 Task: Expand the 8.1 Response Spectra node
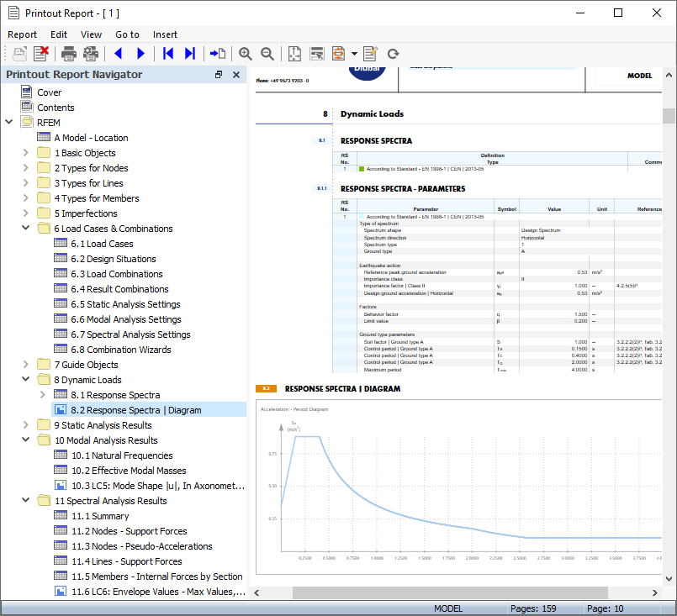point(43,395)
